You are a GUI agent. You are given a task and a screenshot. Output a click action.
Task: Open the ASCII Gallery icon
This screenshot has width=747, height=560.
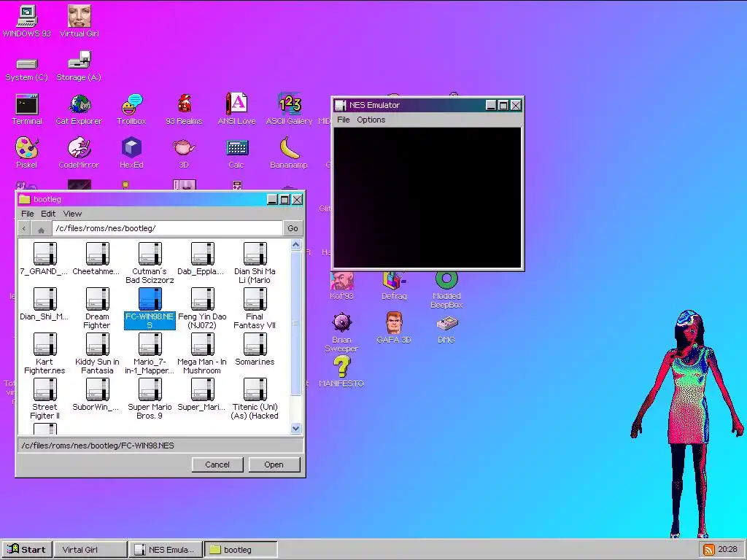(x=289, y=109)
